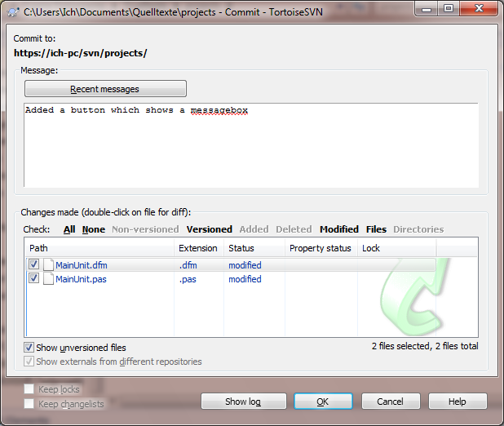Image resolution: width=504 pixels, height=426 pixels.
Task: Confirm commit with OK button
Action: coord(323,402)
